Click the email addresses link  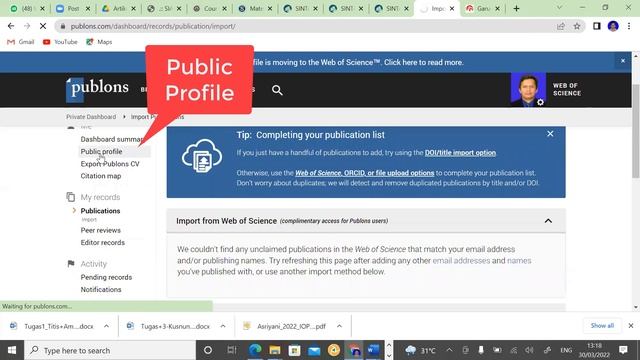[461, 260]
